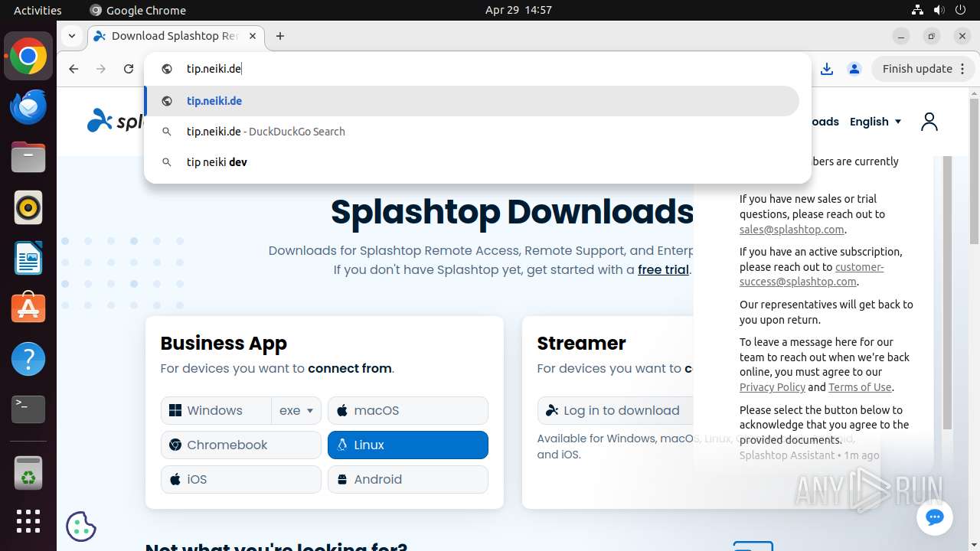Open the Splashtop account user icon
The image size is (980, 551).
click(929, 122)
